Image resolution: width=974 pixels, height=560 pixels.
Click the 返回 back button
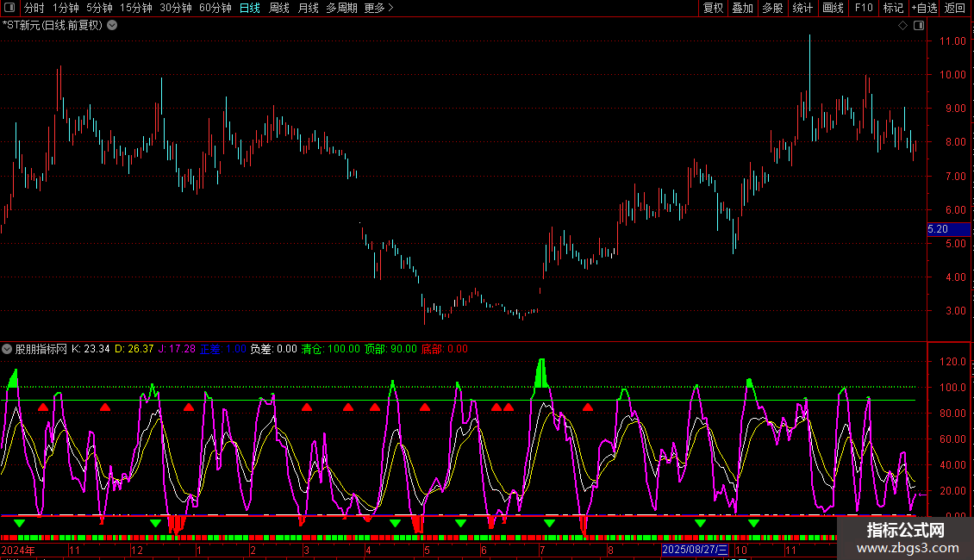coord(955,8)
